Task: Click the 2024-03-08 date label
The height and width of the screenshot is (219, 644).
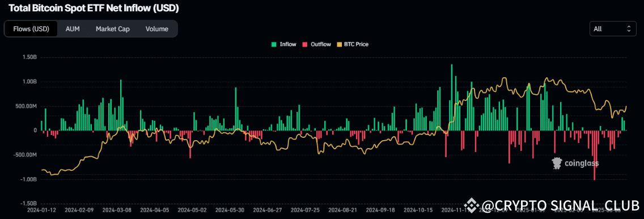Action: pos(116,209)
